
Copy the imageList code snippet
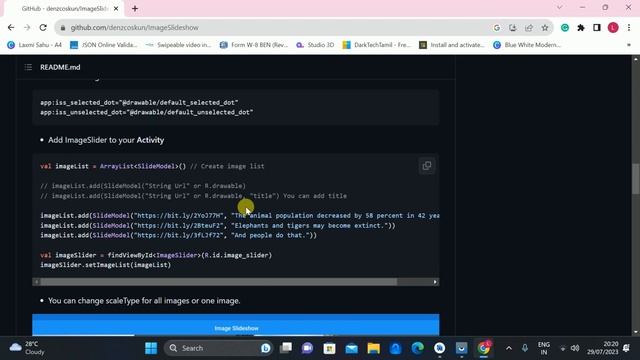click(427, 166)
